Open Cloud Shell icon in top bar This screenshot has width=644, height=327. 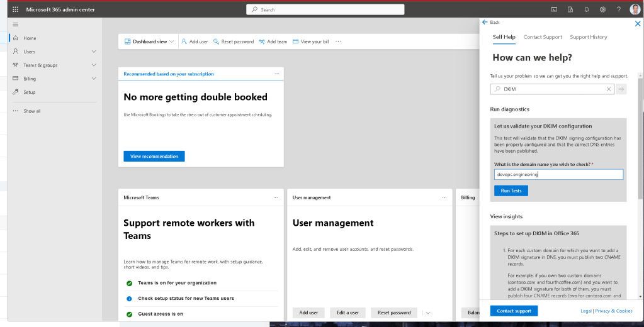click(x=554, y=9)
